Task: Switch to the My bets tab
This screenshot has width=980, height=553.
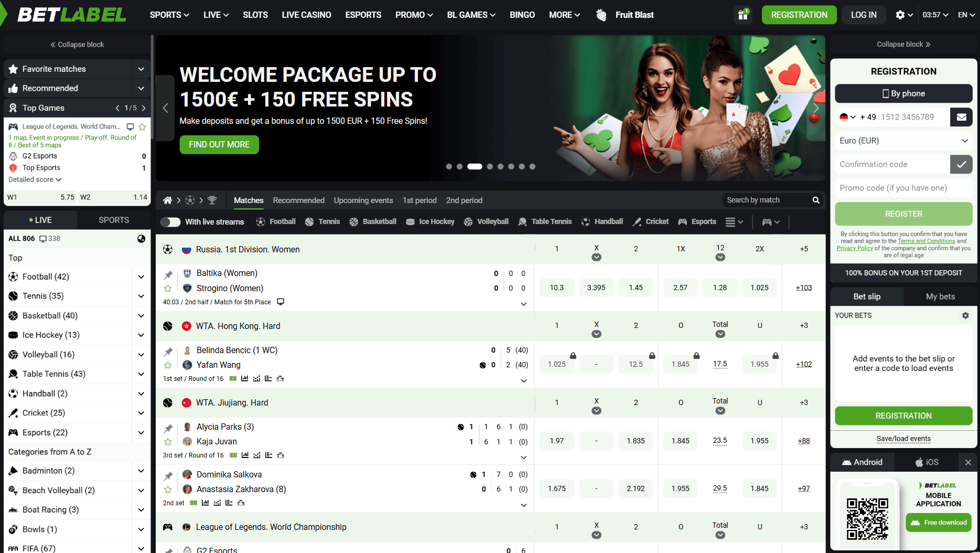Action: click(940, 296)
